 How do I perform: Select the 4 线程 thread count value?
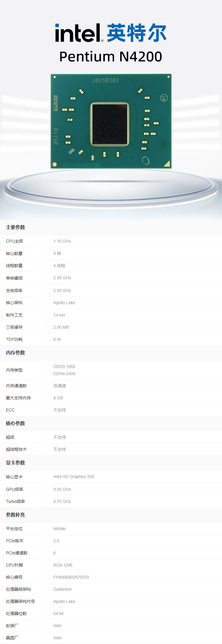click(59, 266)
